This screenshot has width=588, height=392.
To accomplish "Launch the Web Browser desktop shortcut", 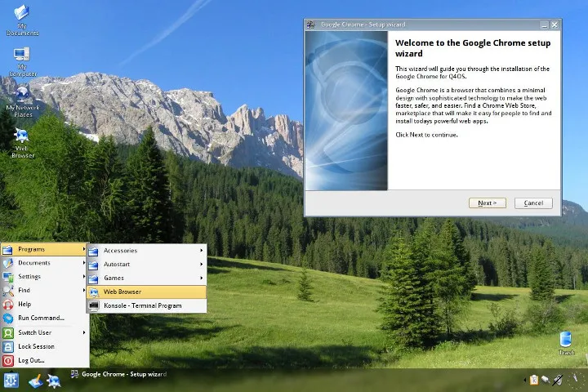I will (x=22, y=143).
